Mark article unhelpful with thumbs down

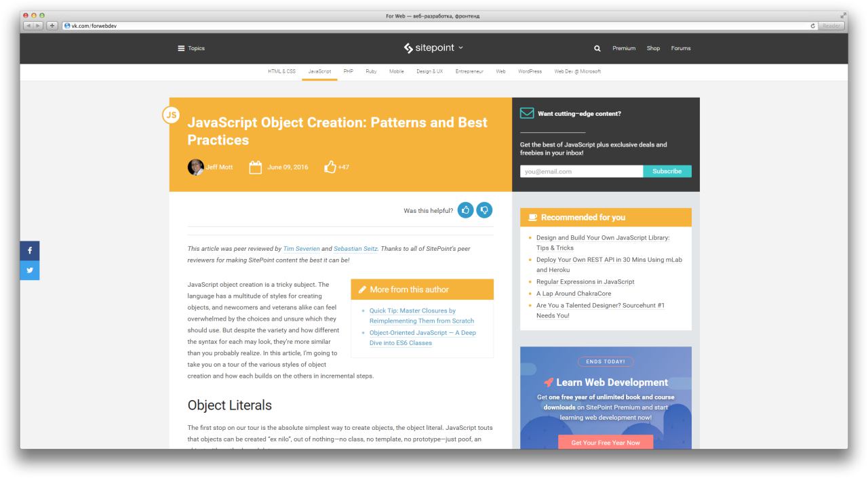(484, 210)
